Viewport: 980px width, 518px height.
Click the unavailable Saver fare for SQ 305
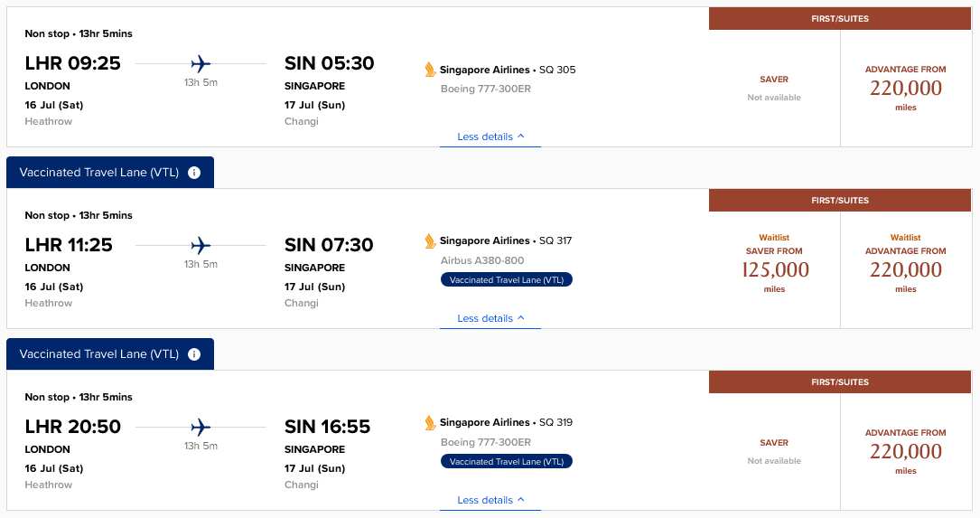pos(774,88)
